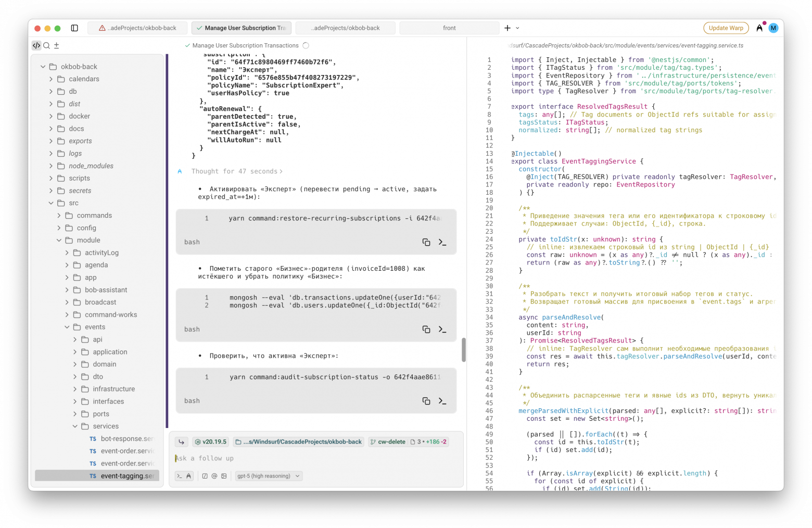Screen dimensions: 812x528
Task: Collapse the okbob-back folder in file tree
Action: tap(44, 66)
